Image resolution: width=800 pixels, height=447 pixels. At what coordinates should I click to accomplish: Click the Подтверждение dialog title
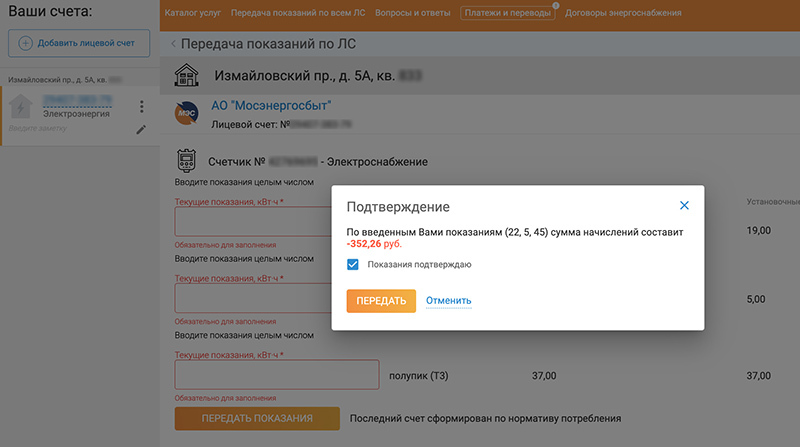click(398, 207)
